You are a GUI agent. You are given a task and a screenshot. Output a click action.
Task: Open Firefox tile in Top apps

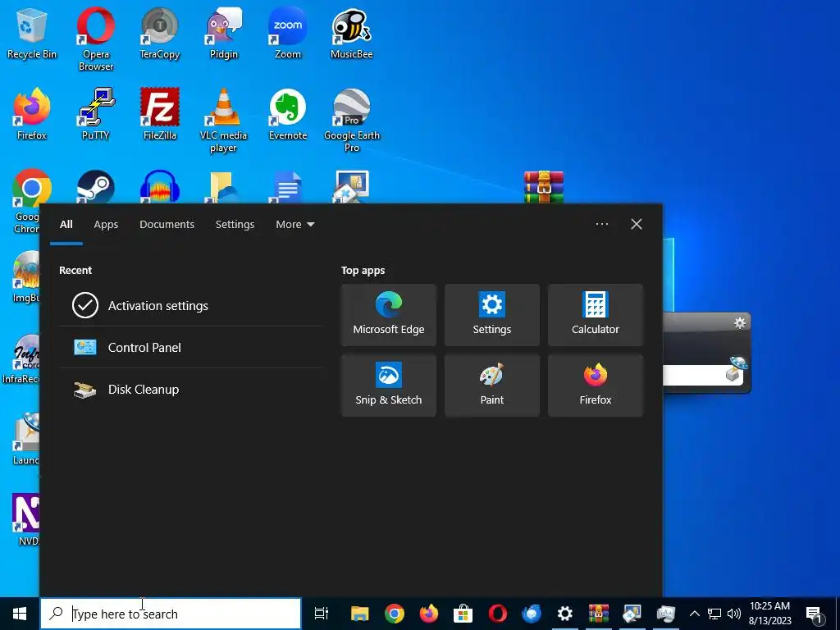(x=596, y=386)
